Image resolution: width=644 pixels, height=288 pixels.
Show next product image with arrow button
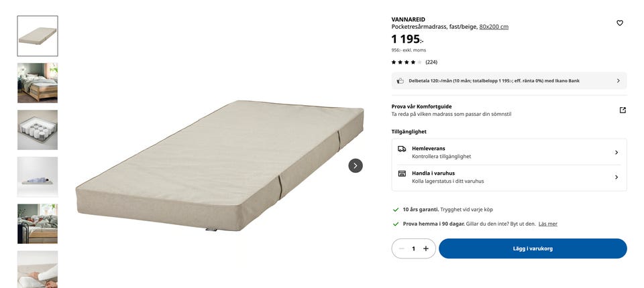tap(356, 165)
